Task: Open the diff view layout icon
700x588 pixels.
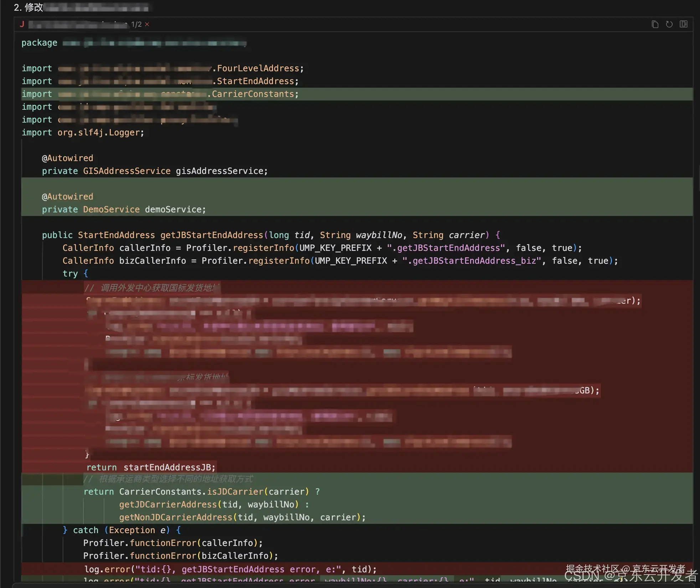Action: point(684,24)
